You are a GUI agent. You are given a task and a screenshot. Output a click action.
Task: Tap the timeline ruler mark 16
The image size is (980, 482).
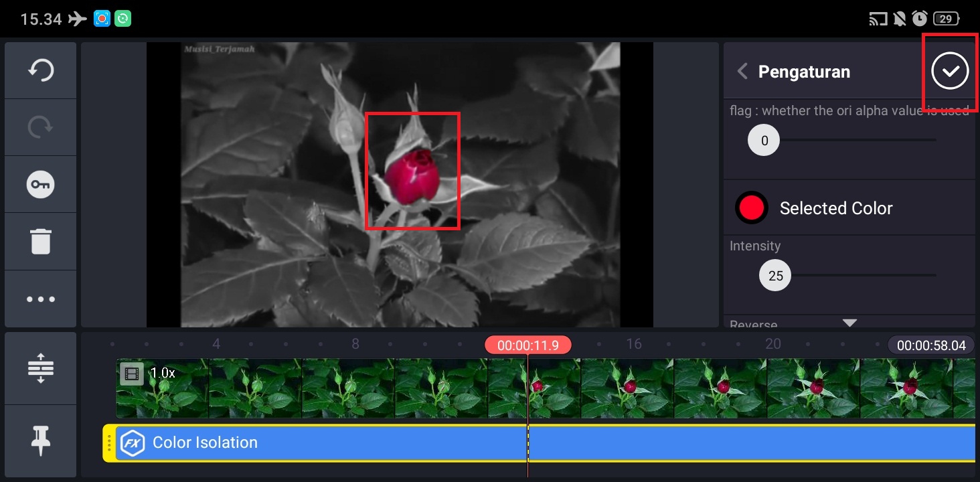(634, 344)
